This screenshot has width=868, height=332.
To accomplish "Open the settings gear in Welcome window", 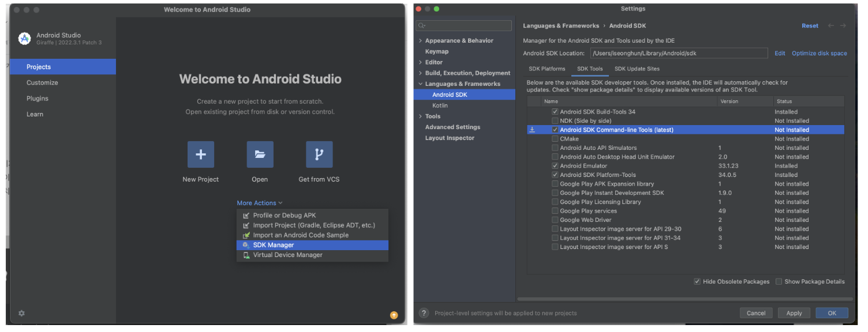I will pyautogui.click(x=21, y=313).
